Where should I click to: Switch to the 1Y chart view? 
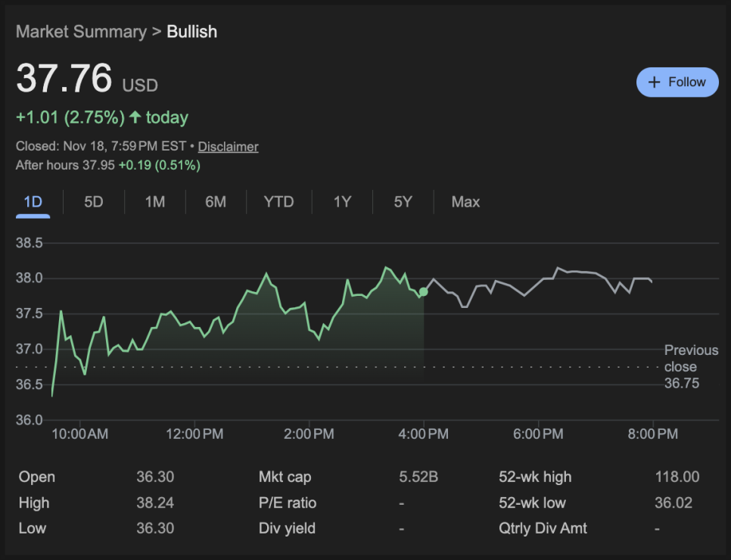click(x=342, y=202)
